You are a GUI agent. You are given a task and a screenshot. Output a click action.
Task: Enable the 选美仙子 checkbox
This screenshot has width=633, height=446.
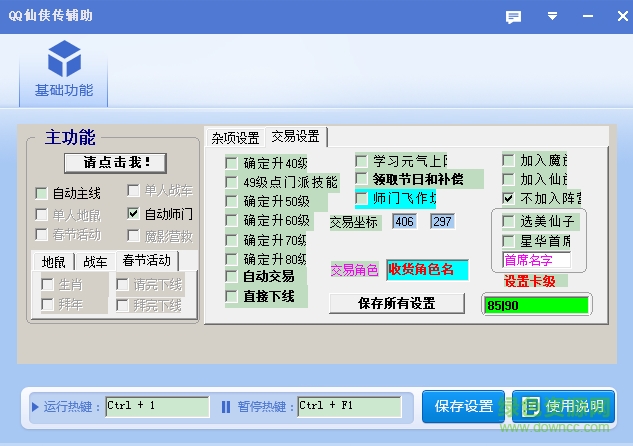point(508,221)
